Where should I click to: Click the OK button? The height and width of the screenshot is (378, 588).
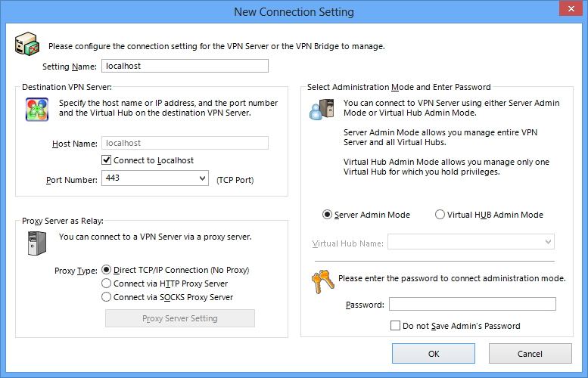(434, 353)
